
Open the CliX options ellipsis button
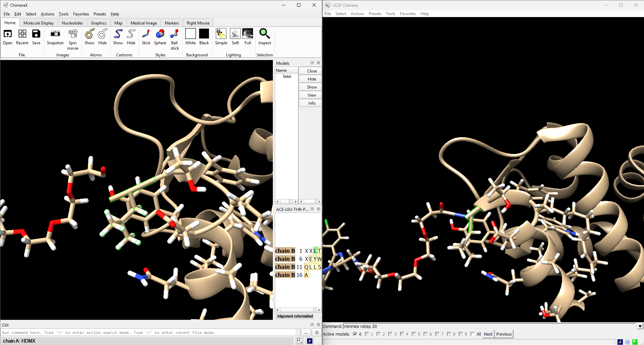(x=306, y=333)
